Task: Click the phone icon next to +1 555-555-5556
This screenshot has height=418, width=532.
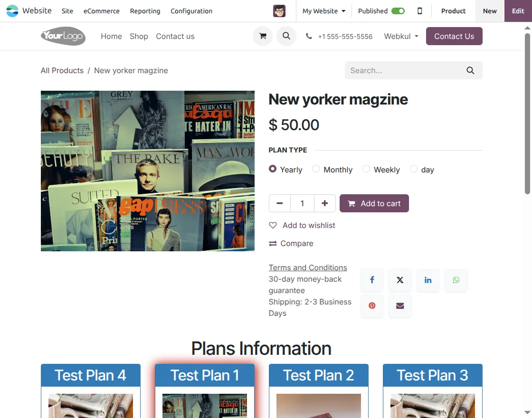Action: 309,36
